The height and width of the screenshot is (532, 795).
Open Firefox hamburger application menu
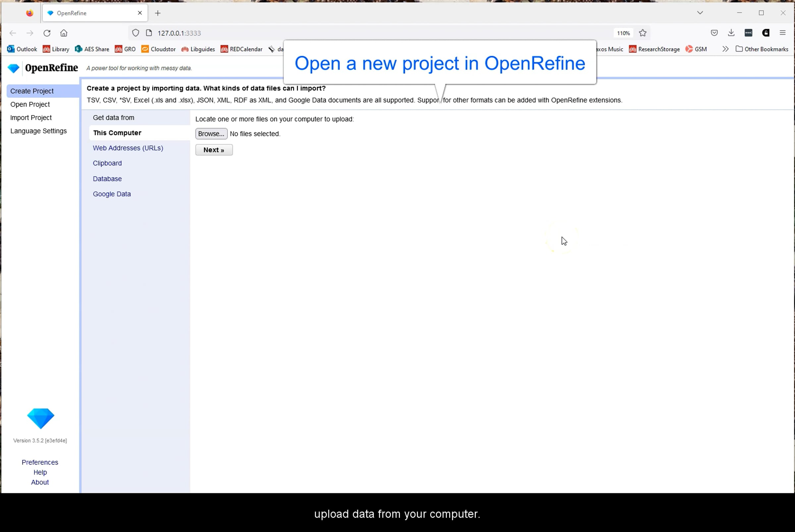(x=782, y=33)
